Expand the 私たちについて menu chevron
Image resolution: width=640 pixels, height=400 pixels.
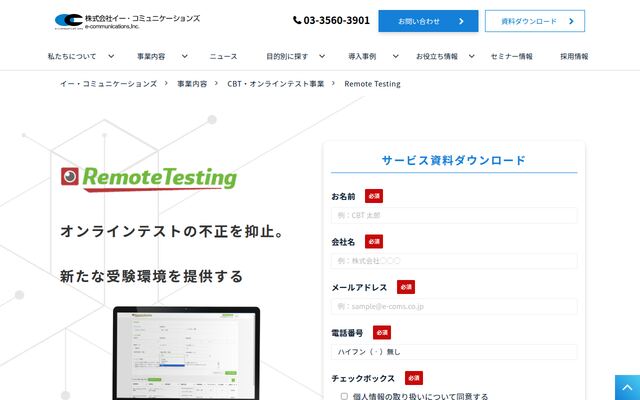(x=111, y=56)
